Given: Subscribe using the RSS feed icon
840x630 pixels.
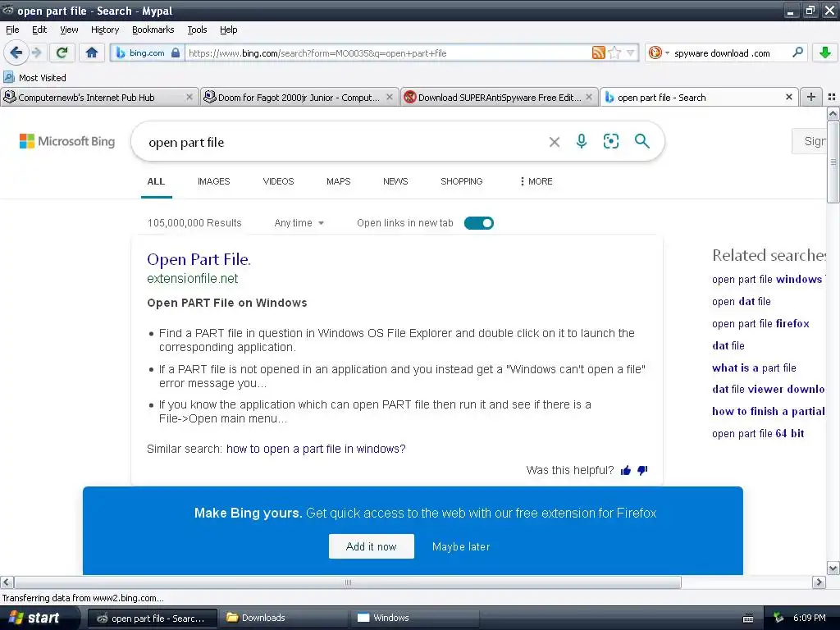Looking at the screenshot, I should click(598, 52).
